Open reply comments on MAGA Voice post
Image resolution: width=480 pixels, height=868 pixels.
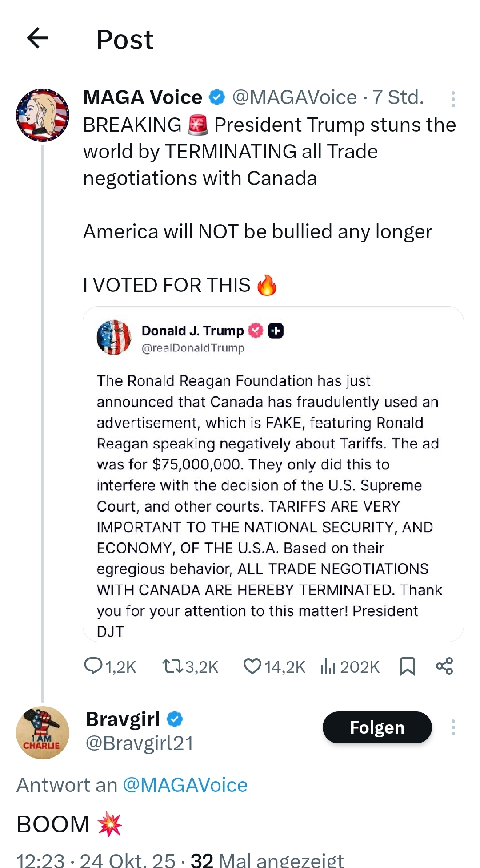(x=94, y=666)
